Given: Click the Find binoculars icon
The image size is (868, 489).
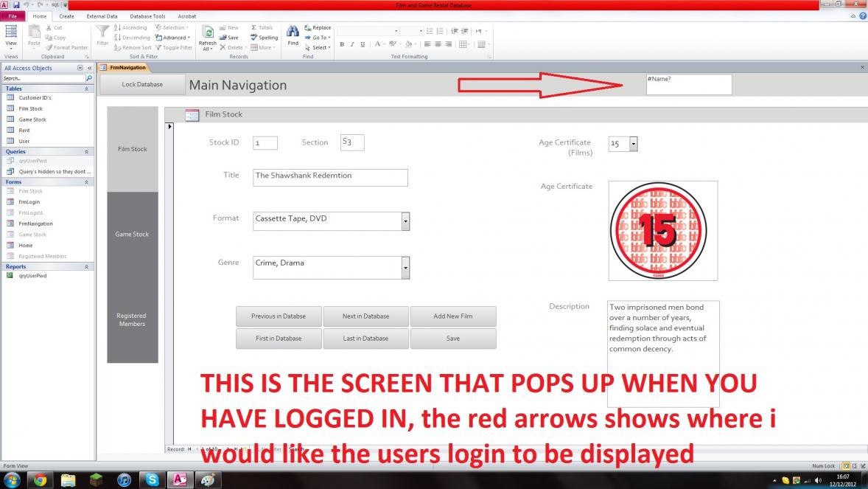Looking at the screenshot, I should [293, 32].
